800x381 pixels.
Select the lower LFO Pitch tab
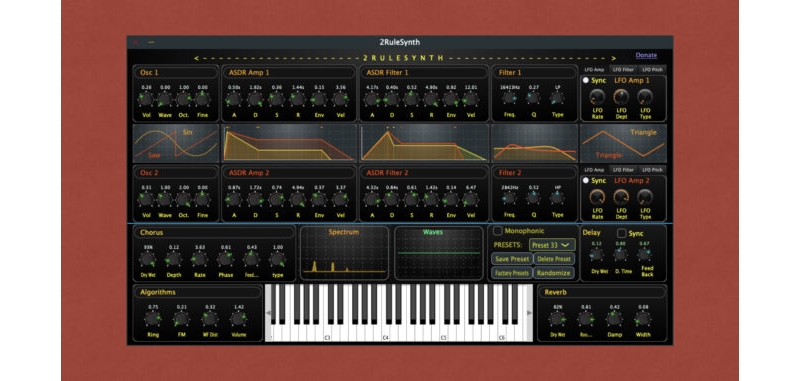652,170
